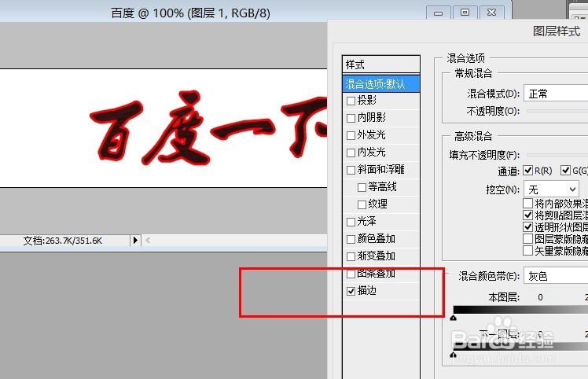Open the 斜面和浮雕 settings row

tap(381, 170)
